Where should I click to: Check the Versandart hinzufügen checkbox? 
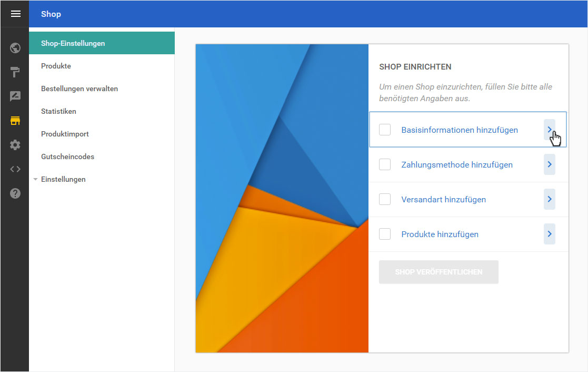pyautogui.click(x=385, y=199)
